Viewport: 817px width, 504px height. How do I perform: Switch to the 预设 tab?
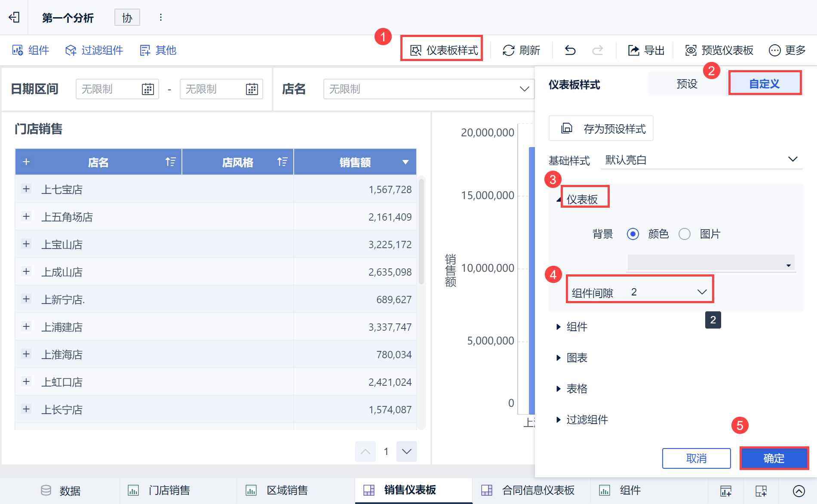[x=687, y=84]
